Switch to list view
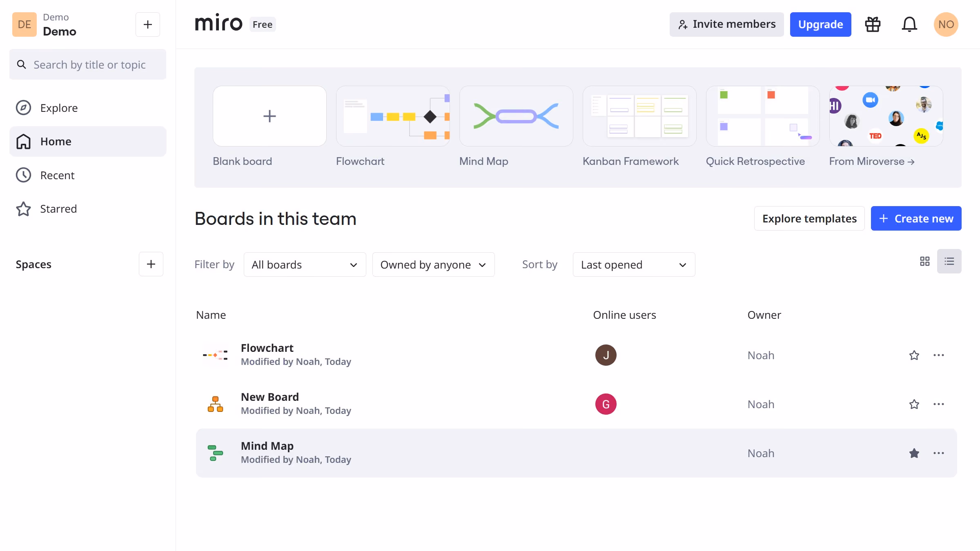 click(x=949, y=261)
